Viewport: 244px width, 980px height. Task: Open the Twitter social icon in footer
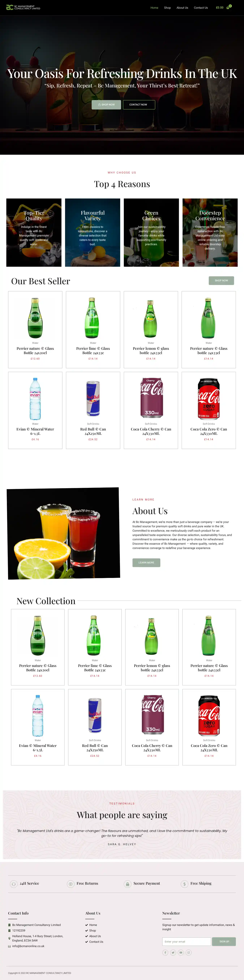pos(173,952)
